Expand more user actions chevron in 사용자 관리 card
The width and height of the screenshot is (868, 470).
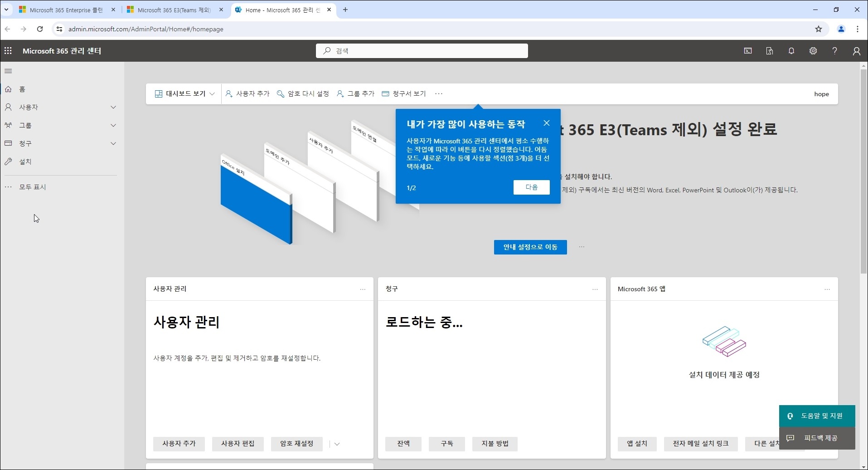click(x=337, y=444)
